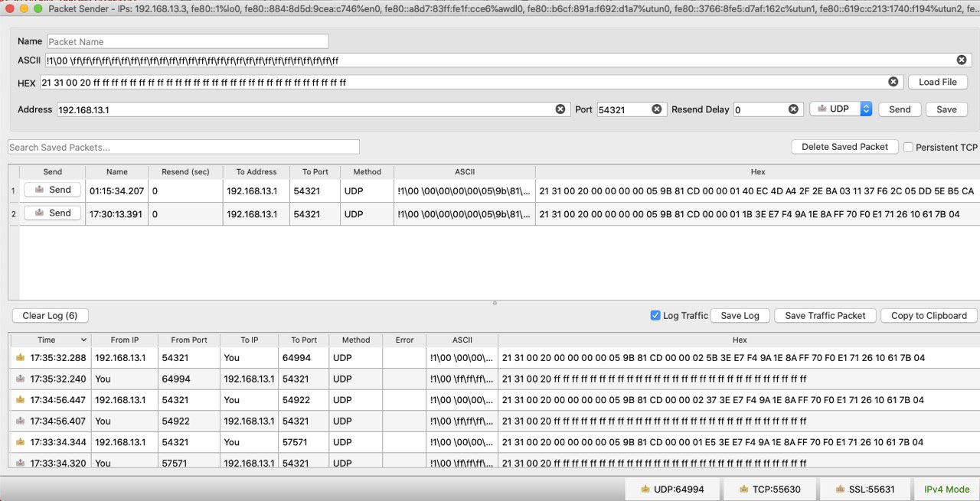Click the SSL:55631 status bar button
The width and height of the screenshot is (980, 501).
(x=866, y=489)
